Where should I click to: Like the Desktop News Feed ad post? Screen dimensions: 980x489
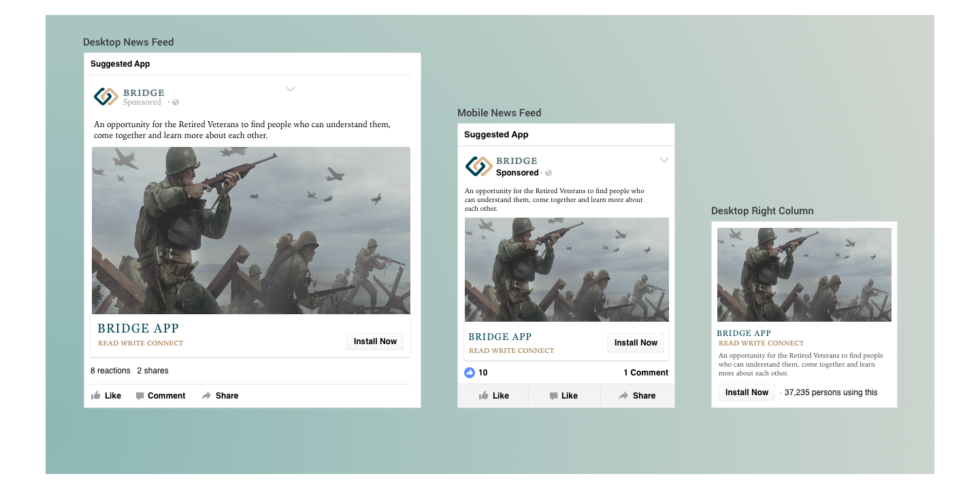(x=106, y=396)
